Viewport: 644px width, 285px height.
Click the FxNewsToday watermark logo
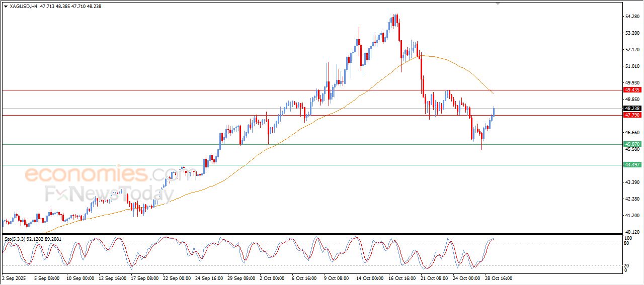(x=109, y=194)
